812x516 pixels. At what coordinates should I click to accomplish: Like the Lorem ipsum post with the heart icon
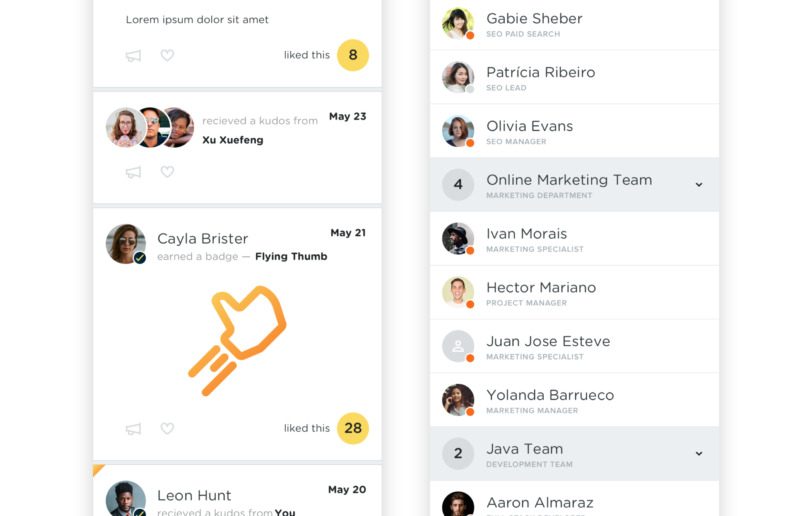tap(167, 55)
